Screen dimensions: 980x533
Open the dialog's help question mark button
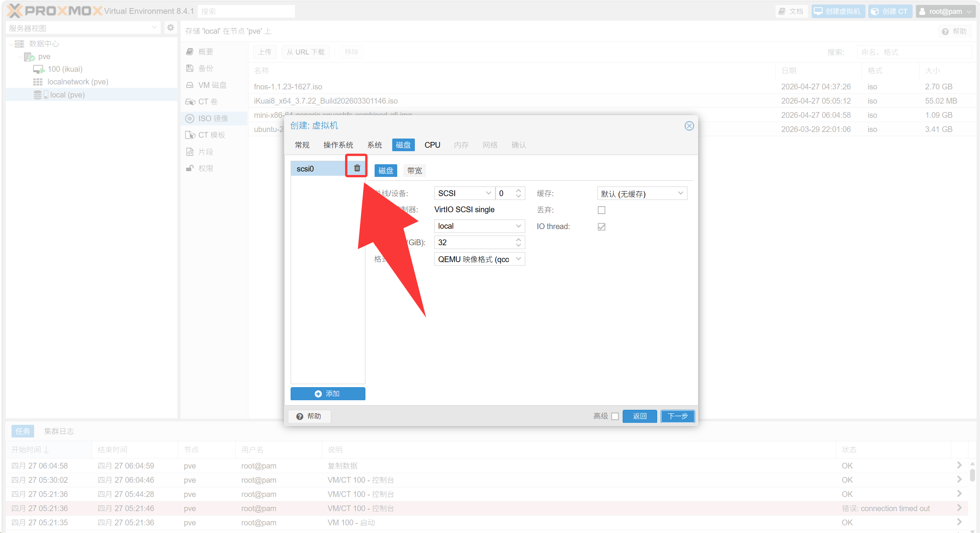click(309, 416)
